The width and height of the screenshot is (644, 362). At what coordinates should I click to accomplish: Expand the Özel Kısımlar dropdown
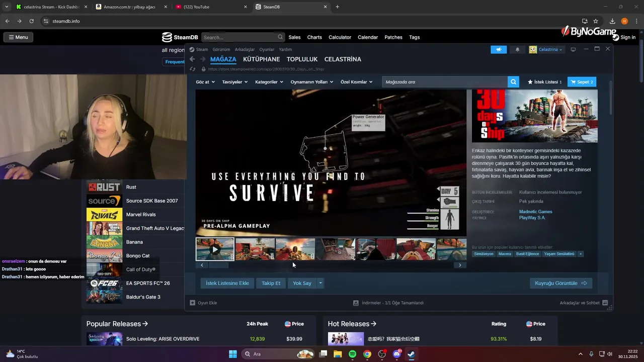click(356, 82)
